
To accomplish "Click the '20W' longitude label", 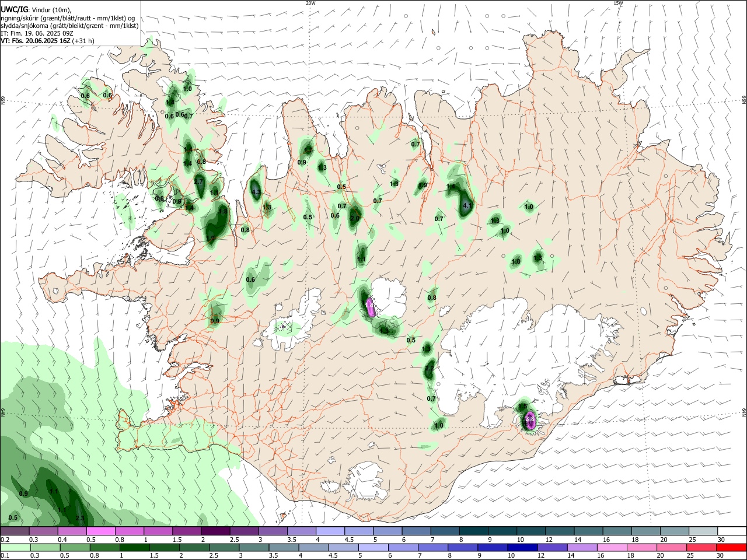I will tap(310, 3).
